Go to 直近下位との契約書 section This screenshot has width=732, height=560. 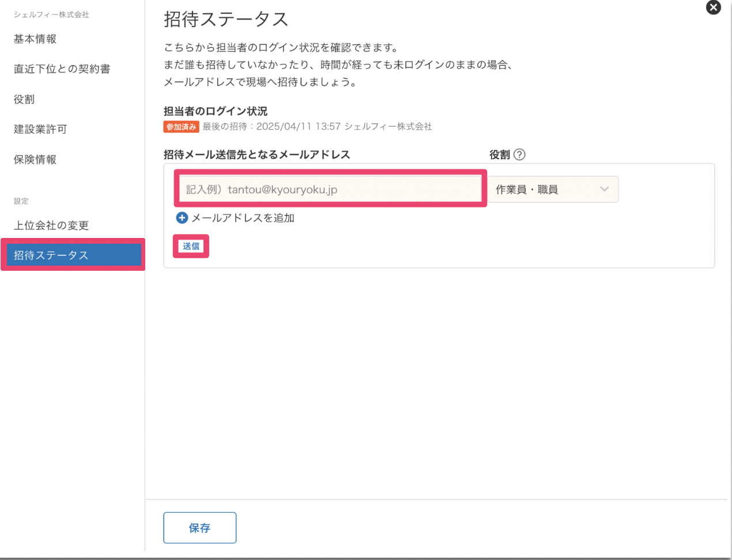(62, 69)
